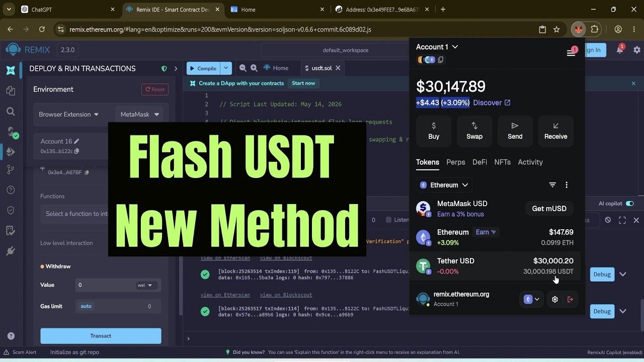
Task: Open the Account 1 selector in MetaMask
Action: tap(437, 47)
